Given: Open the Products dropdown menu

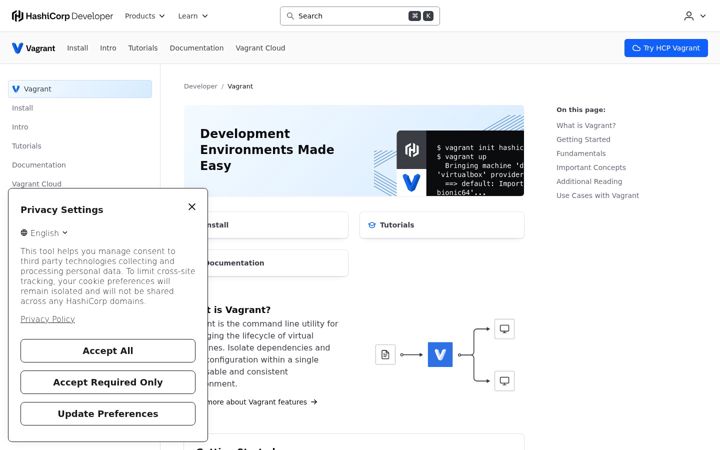Looking at the screenshot, I should point(145,16).
